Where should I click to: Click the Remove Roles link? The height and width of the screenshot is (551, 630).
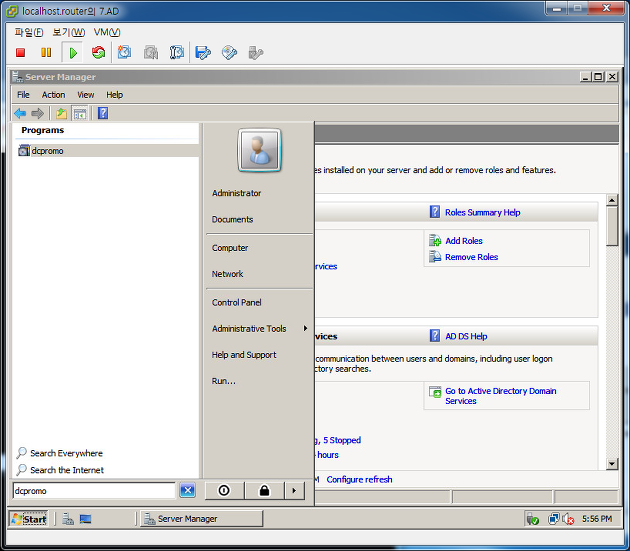click(x=472, y=257)
